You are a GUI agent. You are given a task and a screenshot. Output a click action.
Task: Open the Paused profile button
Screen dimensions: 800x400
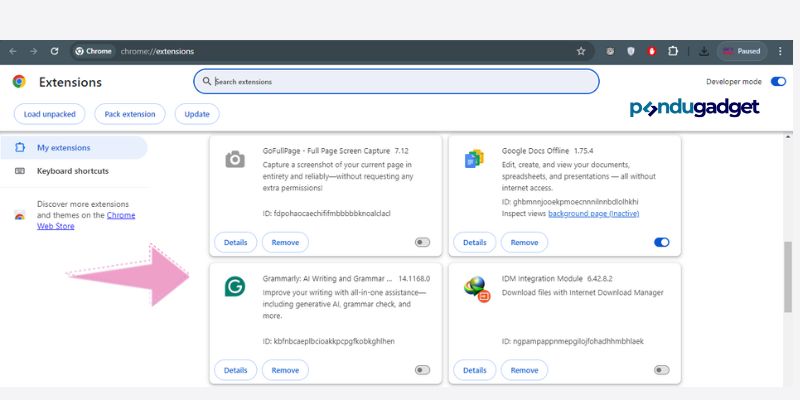[742, 52]
